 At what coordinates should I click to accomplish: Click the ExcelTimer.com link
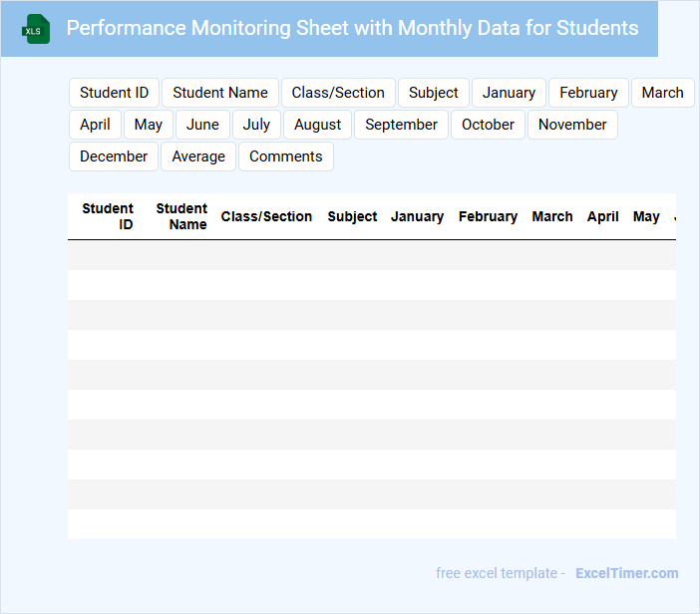pos(626,573)
